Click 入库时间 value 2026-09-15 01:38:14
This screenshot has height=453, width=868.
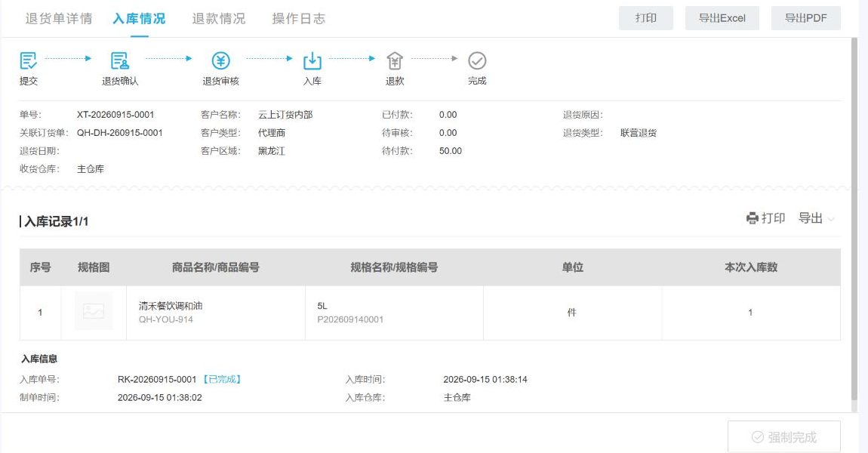point(485,379)
